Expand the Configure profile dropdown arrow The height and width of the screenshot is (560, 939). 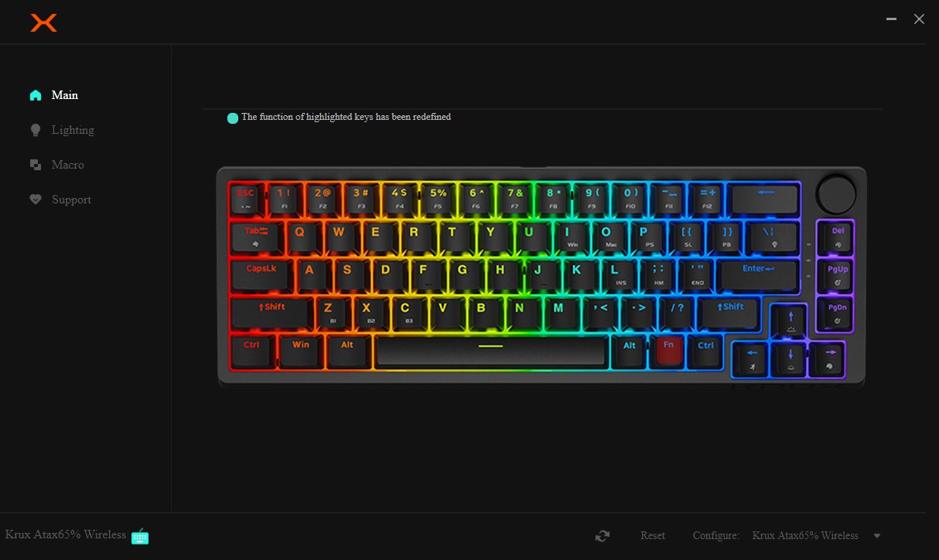click(877, 536)
